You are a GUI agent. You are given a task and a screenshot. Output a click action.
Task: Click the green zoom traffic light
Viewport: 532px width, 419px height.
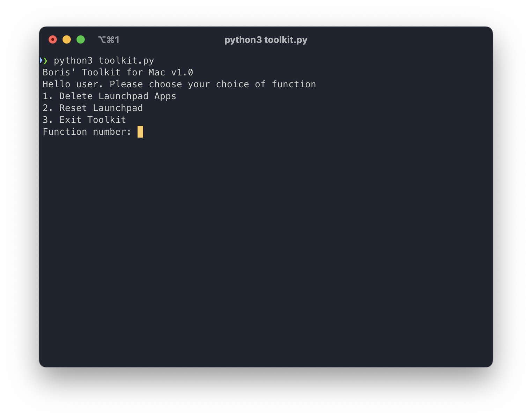click(81, 39)
